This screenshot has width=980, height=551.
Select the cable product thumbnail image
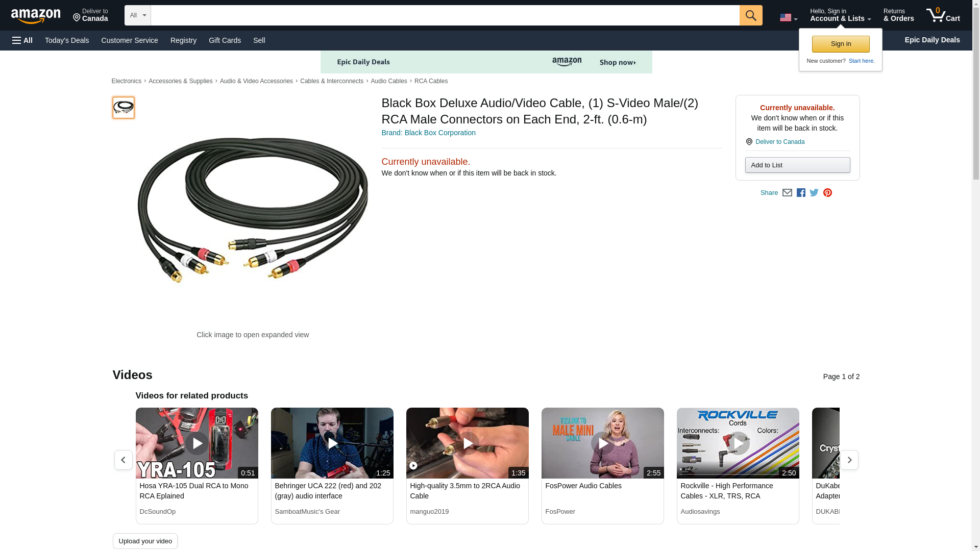tap(124, 108)
